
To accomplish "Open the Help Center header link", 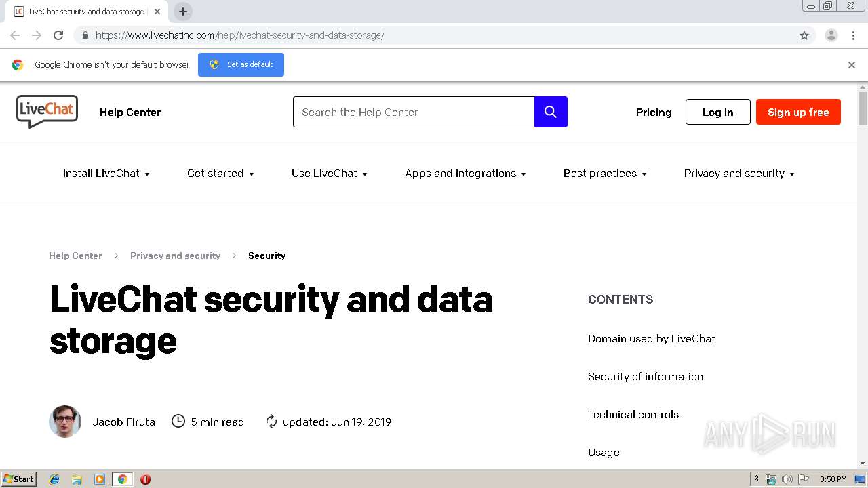I will (130, 113).
